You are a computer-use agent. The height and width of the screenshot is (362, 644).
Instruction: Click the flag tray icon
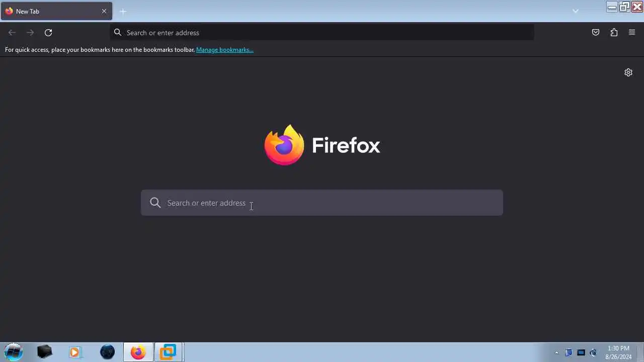pyautogui.click(x=569, y=352)
